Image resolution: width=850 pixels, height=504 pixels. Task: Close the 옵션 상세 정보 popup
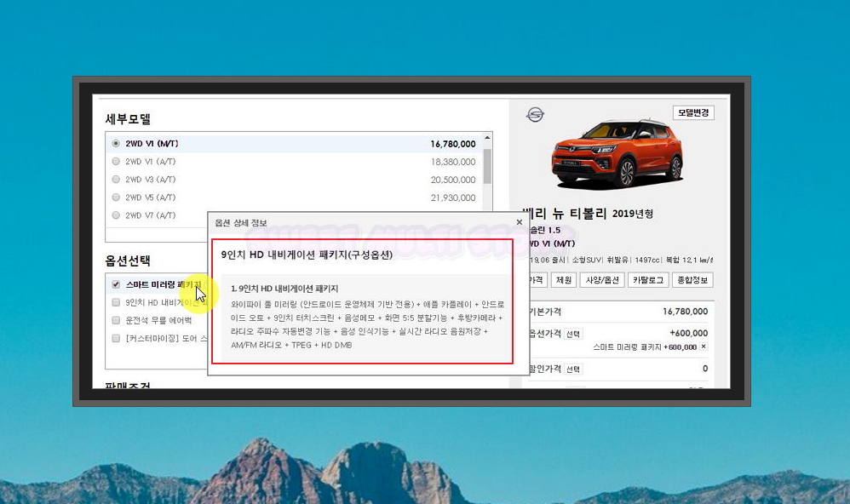(x=520, y=222)
